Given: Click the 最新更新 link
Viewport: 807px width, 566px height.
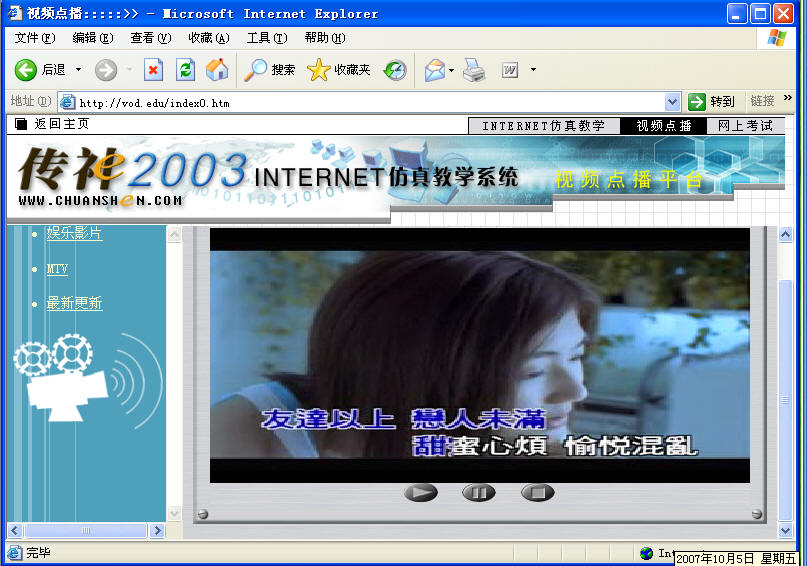Looking at the screenshot, I should pyautogui.click(x=74, y=303).
